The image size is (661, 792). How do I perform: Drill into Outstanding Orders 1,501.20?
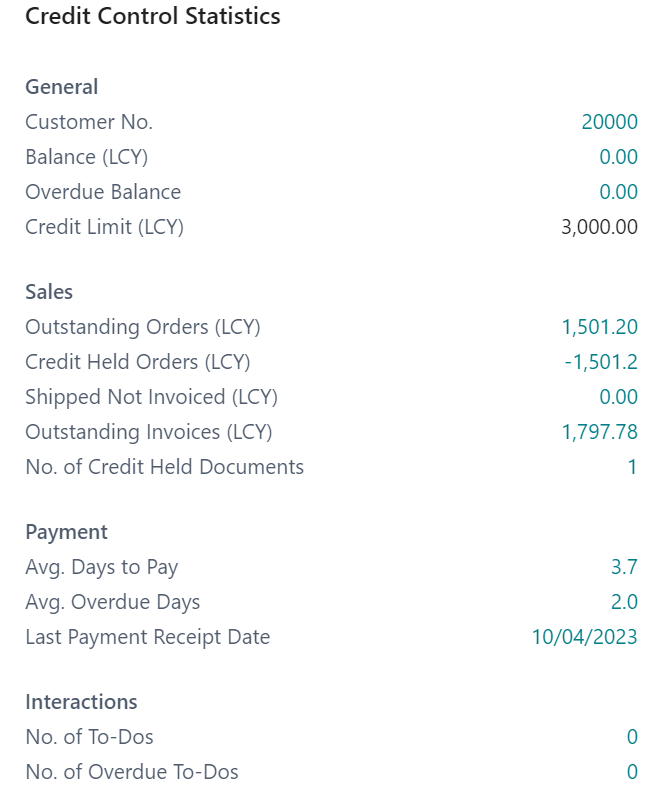[x=599, y=327]
